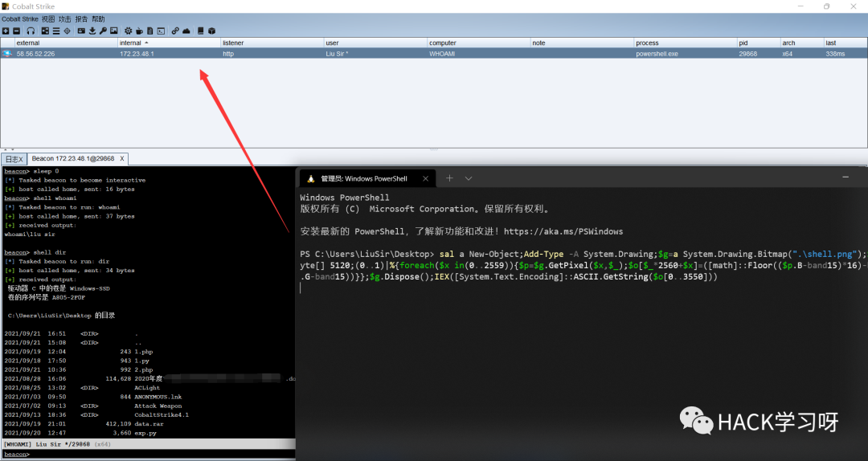Click the PowerShell tab icon
This screenshot has width=868, height=461.
point(310,179)
